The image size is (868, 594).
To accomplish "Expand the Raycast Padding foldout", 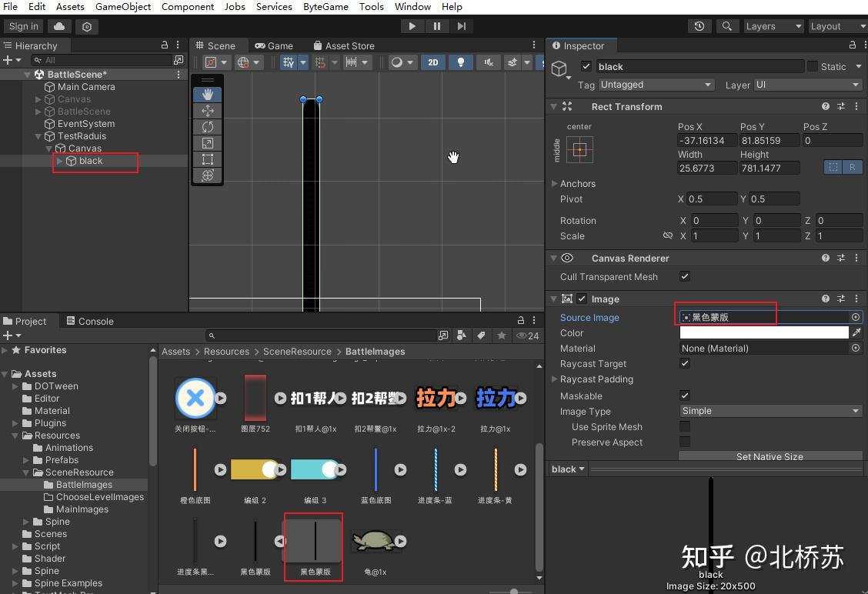I will (554, 379).
